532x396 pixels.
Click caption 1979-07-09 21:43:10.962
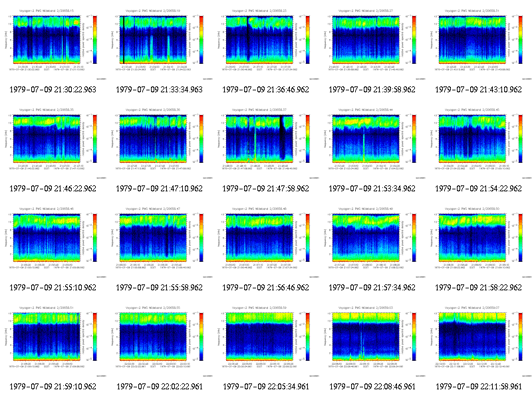coord(478,90)
